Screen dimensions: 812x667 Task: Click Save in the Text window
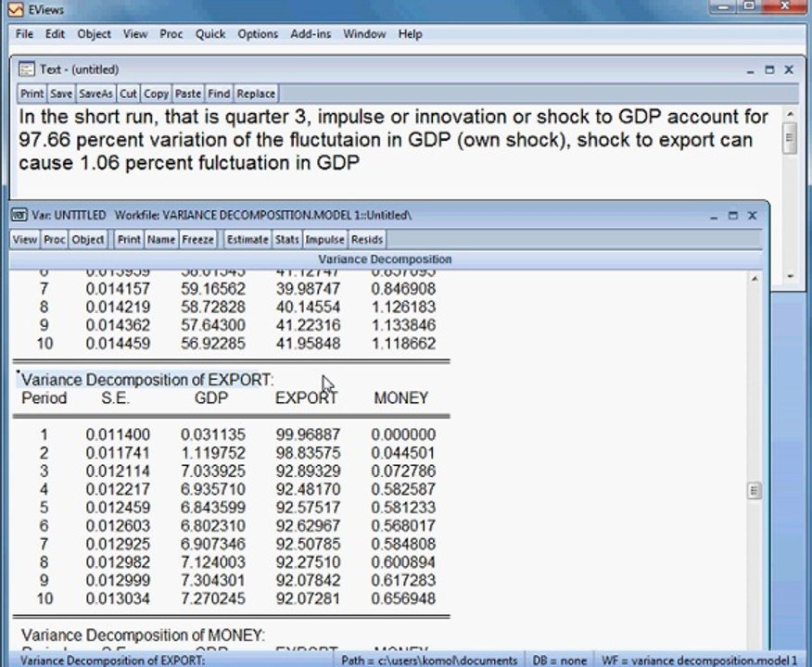pyautogui.click(x=61, y=94)
